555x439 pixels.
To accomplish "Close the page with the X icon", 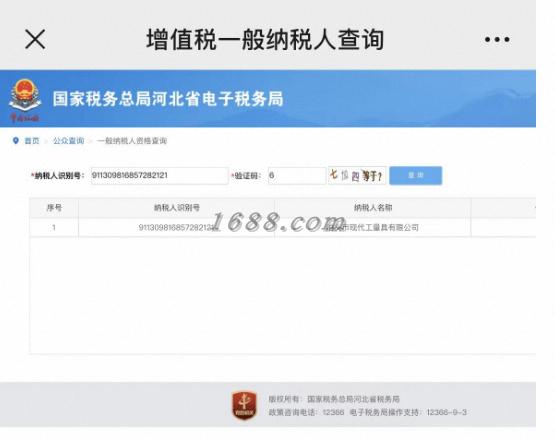I will (35, 39).
